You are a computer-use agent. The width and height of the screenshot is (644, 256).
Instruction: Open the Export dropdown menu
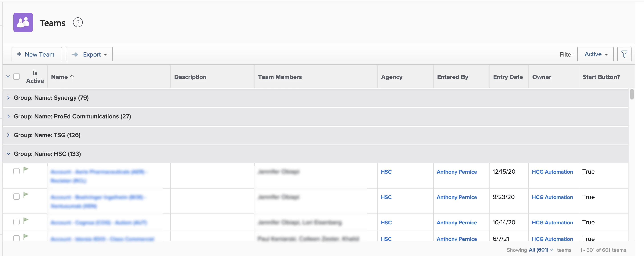89,54
